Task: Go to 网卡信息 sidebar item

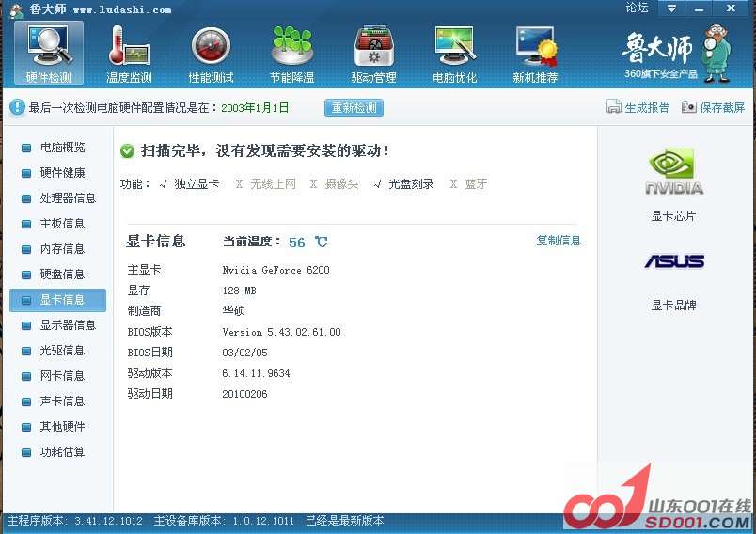Action: pyautogui.click(x=62, y=376)
